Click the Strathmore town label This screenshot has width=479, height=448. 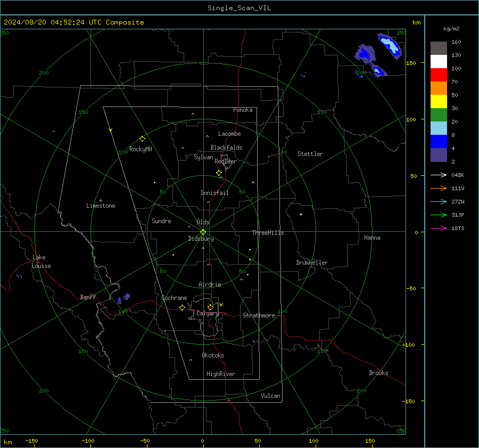click(x=259, y=315)
